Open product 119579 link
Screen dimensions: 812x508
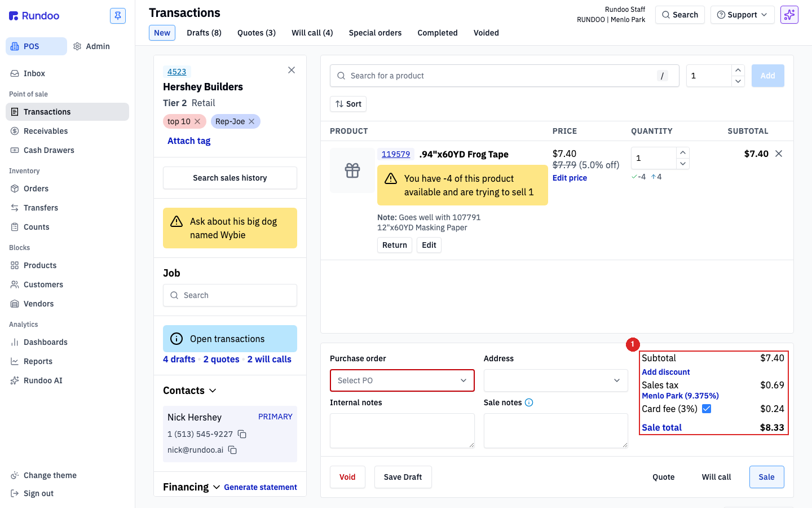pos(396,154)
